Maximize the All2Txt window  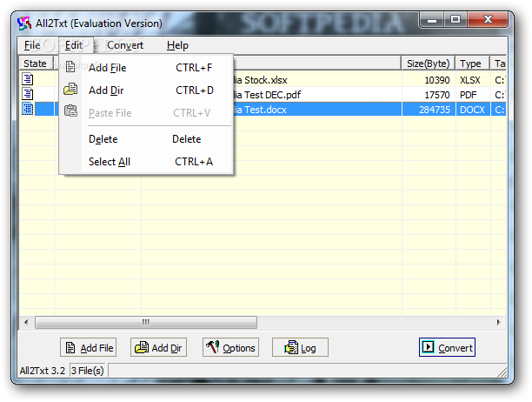[x=456, y=20]
